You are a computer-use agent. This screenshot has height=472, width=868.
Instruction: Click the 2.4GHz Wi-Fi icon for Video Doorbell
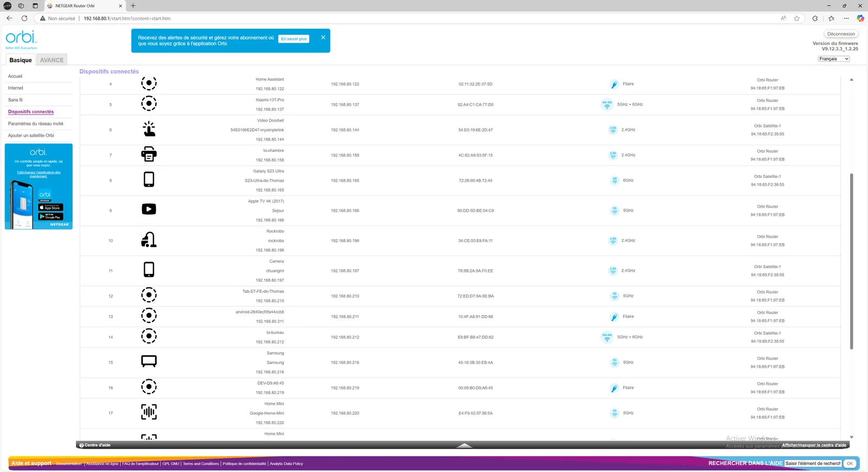tap(612, 130)
